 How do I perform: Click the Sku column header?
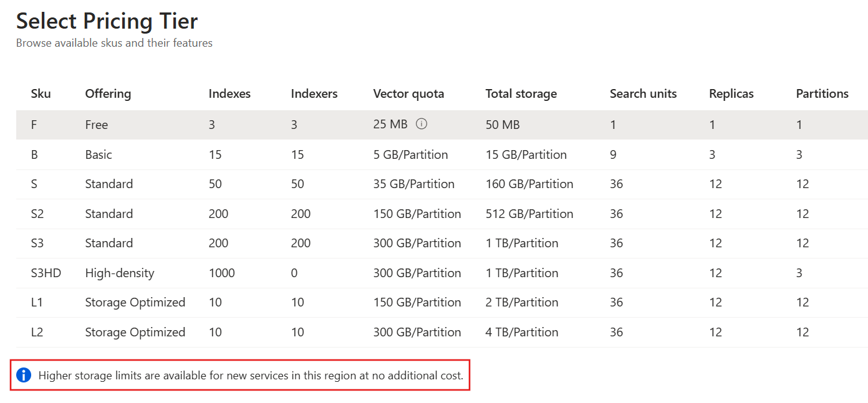tap(41, 94)
